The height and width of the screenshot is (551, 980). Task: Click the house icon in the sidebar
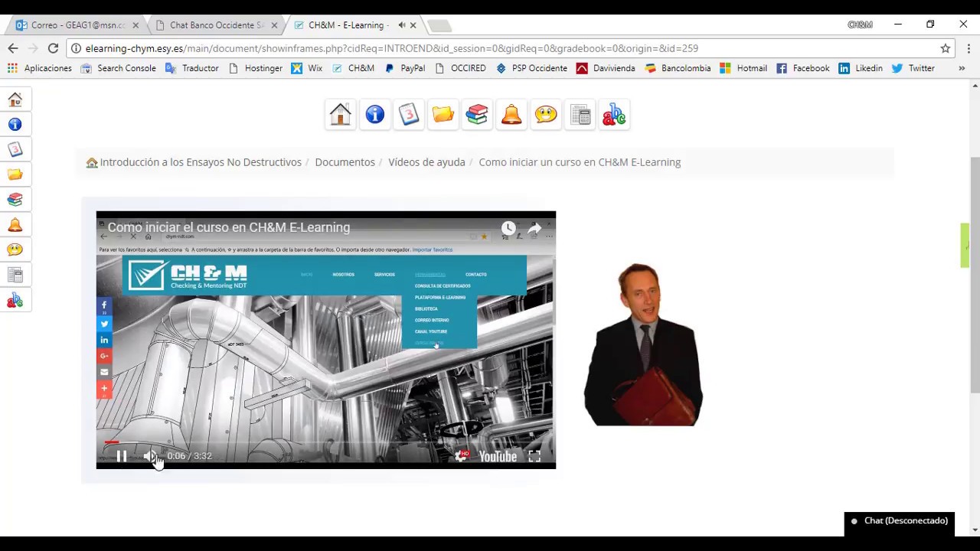pos(15,99)
